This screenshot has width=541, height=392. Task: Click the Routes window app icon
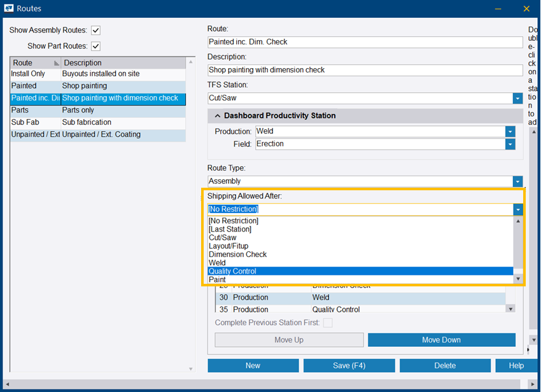point(8,9)
